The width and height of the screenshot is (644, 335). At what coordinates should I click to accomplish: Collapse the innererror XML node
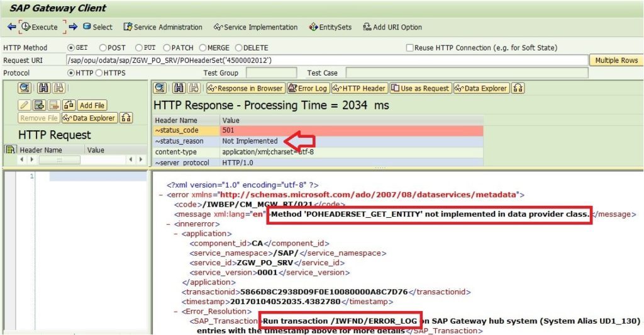click(x=169, y=224)
